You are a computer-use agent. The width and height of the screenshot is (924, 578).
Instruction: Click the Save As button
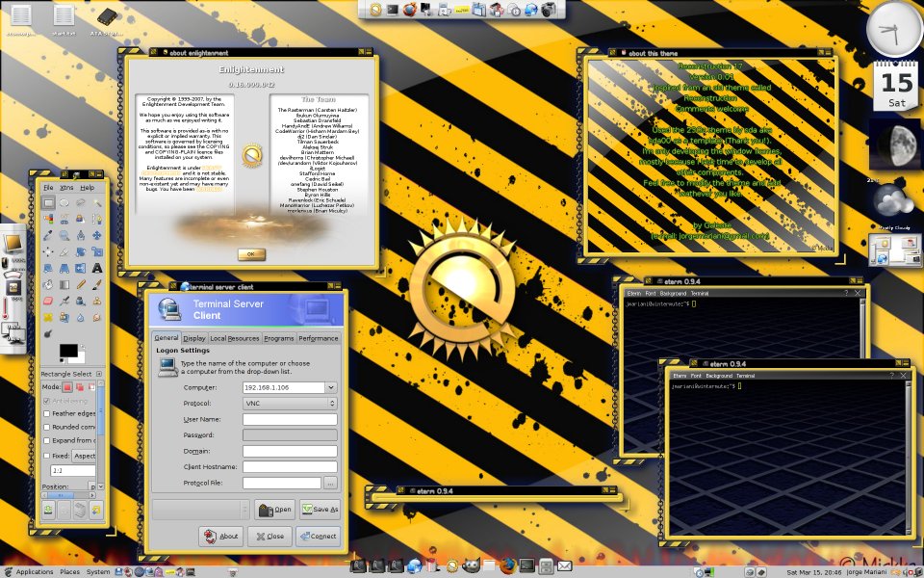[x=320, y=509]
